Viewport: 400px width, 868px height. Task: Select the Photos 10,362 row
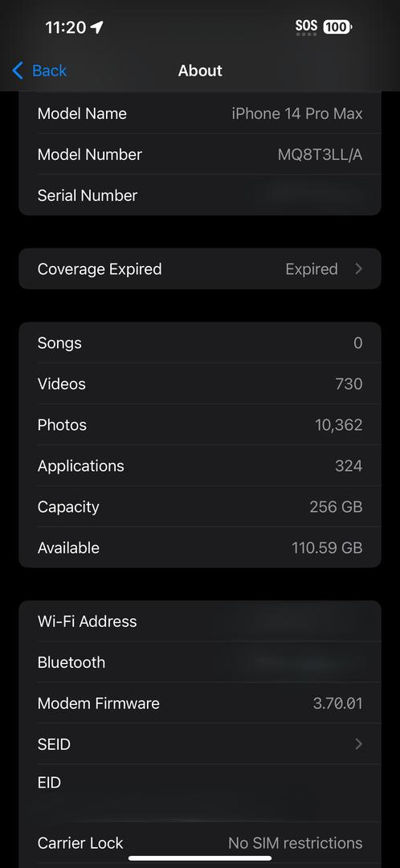200,424
